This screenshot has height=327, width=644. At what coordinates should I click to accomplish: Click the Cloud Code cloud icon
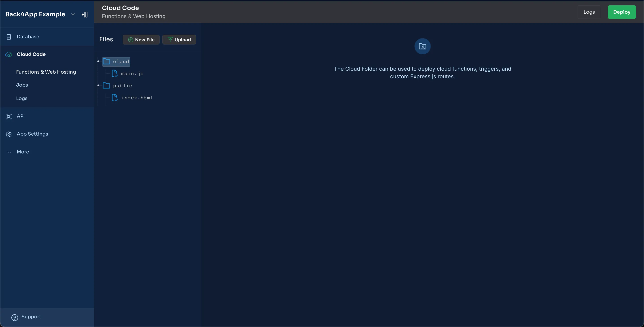coord(9,54)
